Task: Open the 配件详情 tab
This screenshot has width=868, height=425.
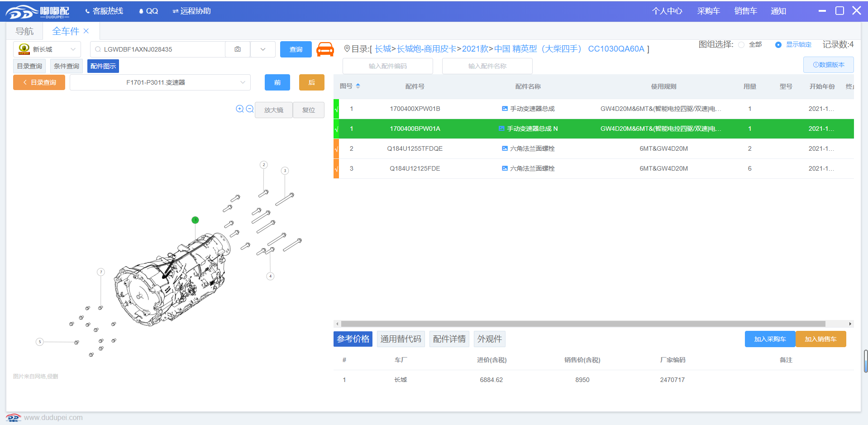Action: pyautogui.click(x=449, y=339)
